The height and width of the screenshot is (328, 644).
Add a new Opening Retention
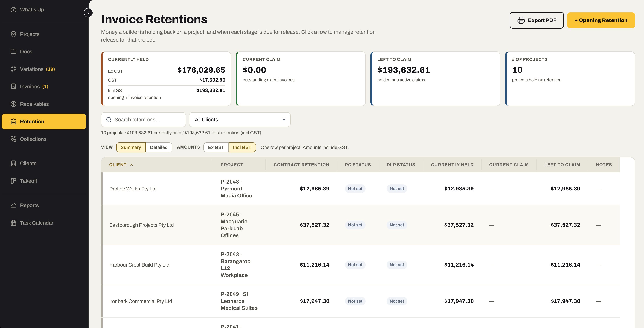pyautogui.click(x=601, y=20)
